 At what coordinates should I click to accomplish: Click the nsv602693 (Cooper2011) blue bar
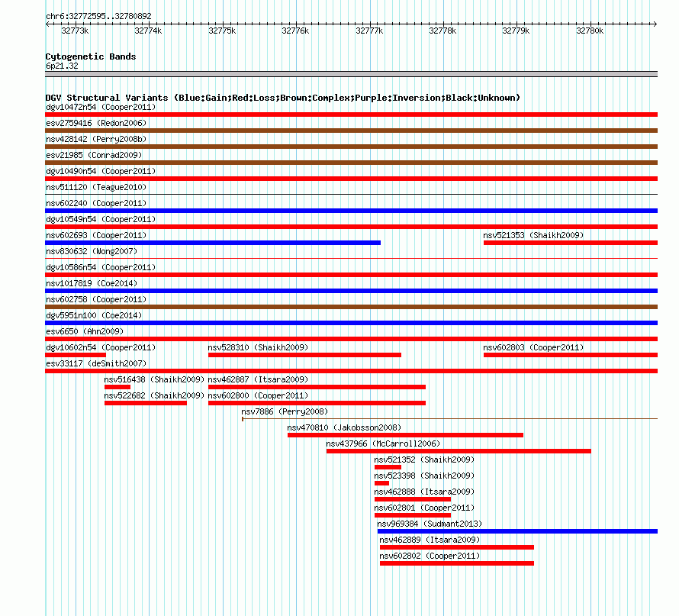[x=213, y=243]
